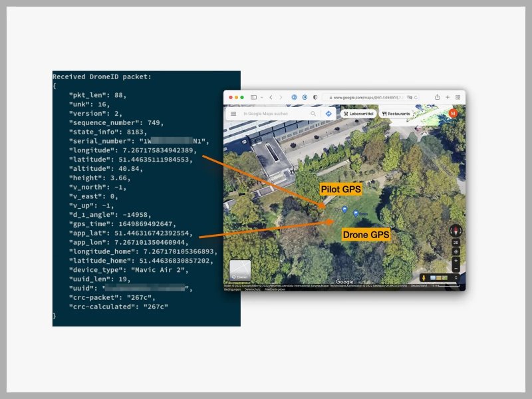Click the Safari share icon

tap(437, 97)
